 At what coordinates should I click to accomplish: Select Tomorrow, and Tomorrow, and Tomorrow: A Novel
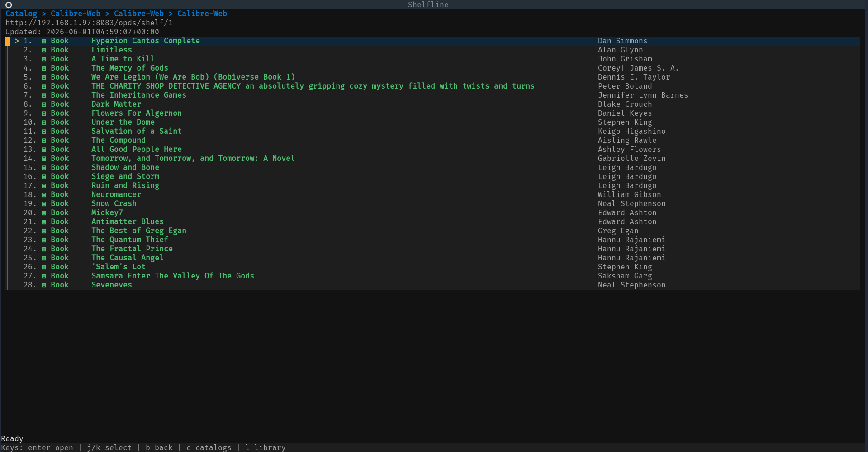(193, 158)
